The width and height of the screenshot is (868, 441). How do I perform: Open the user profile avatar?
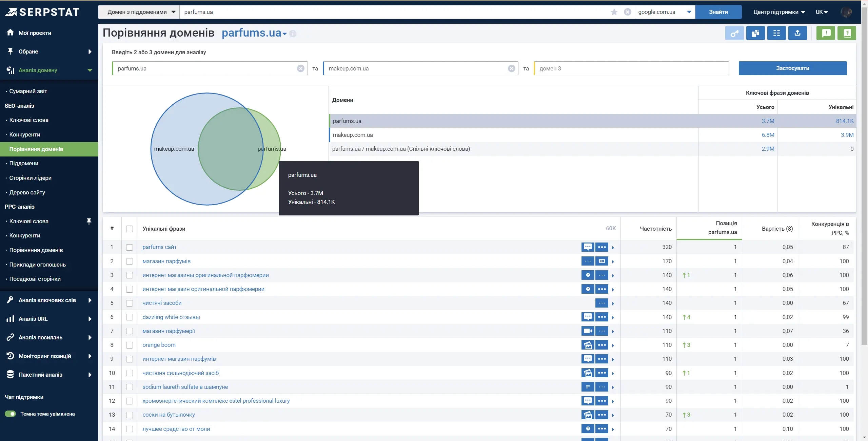click(x=846, y=12)
